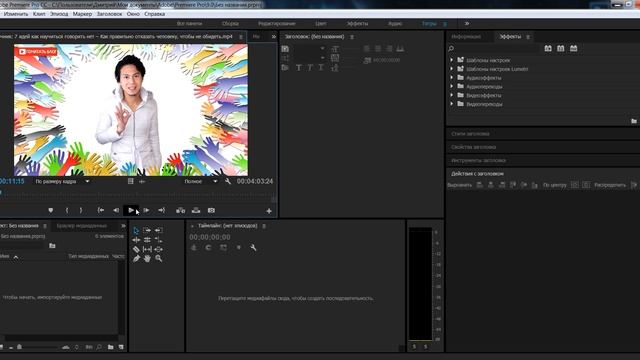
Task: Step back one frame in source monitor
Action: [x=116, y=210]
